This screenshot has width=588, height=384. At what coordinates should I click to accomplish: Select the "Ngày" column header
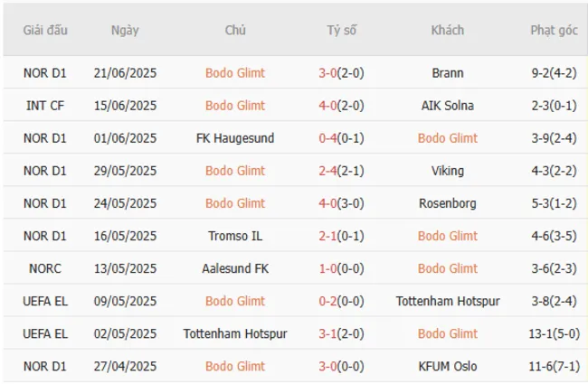(125, 30)
